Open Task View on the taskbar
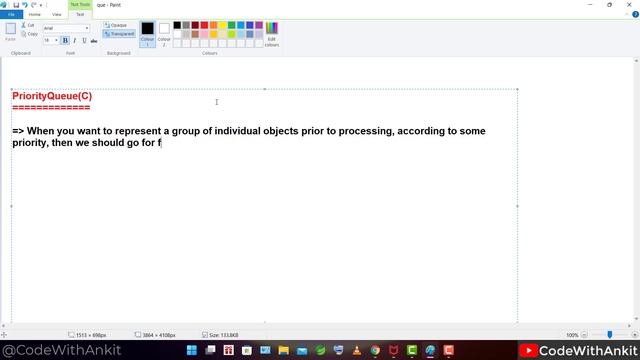Viewport: 640px width, 360px height. pos(210,350)
